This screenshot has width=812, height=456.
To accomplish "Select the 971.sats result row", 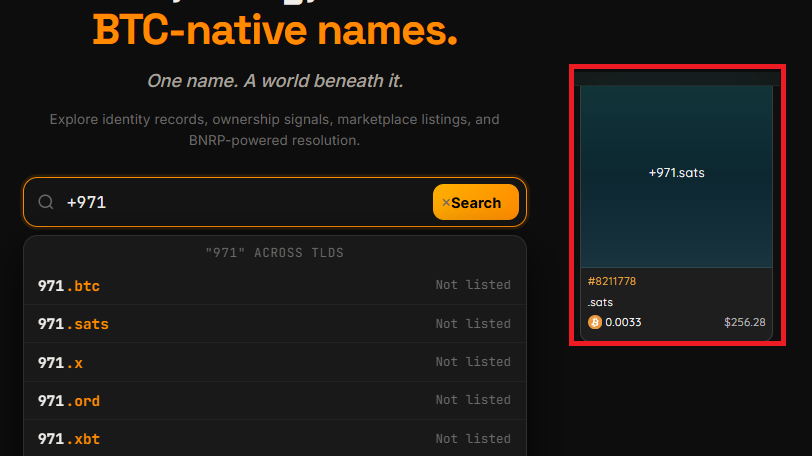I will (x=275, y=323).
